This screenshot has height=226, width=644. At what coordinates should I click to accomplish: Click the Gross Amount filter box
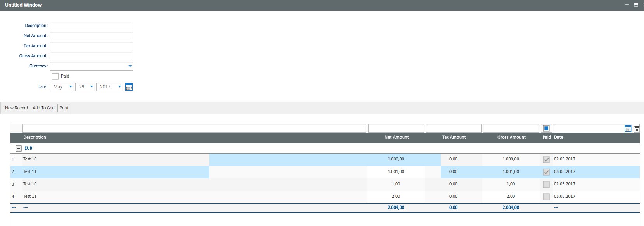[511, 128]
